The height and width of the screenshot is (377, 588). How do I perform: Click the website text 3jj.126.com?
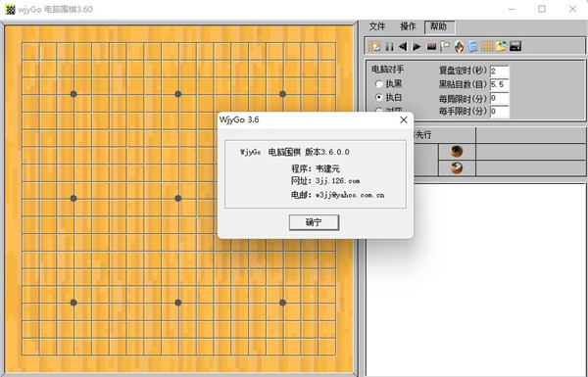click(x=337, y=181)
